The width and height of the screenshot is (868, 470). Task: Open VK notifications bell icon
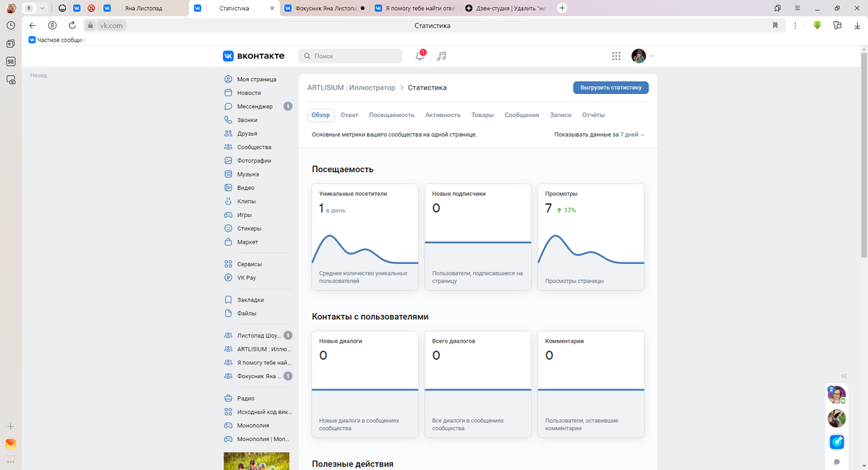[420, 56]
